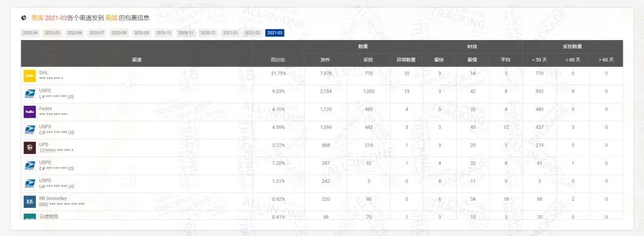Switch to the 2020-09 month tab
The width and height of the screenshot is (644, 236).
141,33
